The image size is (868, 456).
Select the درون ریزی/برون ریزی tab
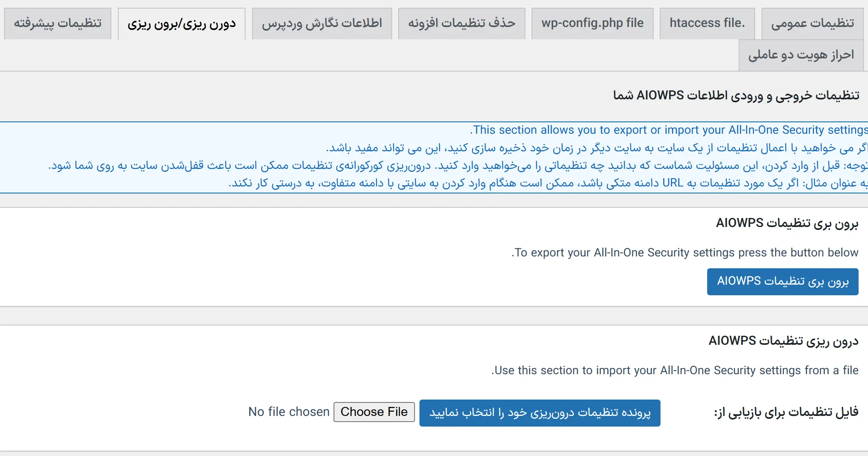coord(181,24)
